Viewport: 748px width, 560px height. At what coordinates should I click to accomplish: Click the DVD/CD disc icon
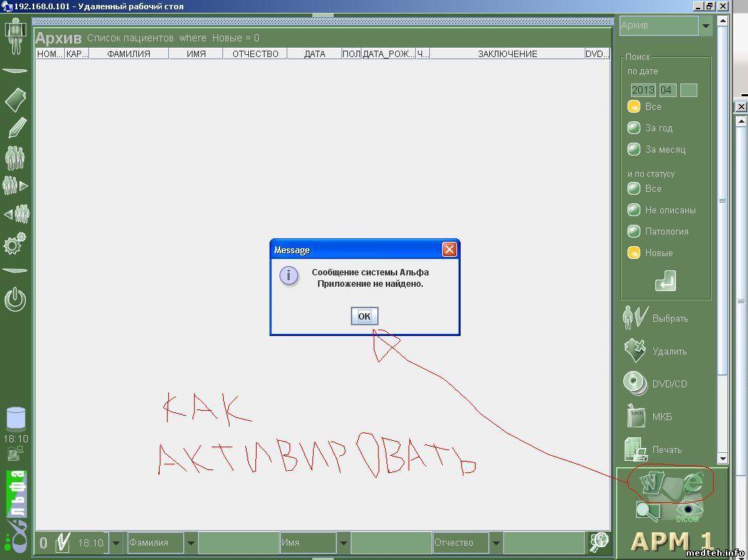(635, 383)
